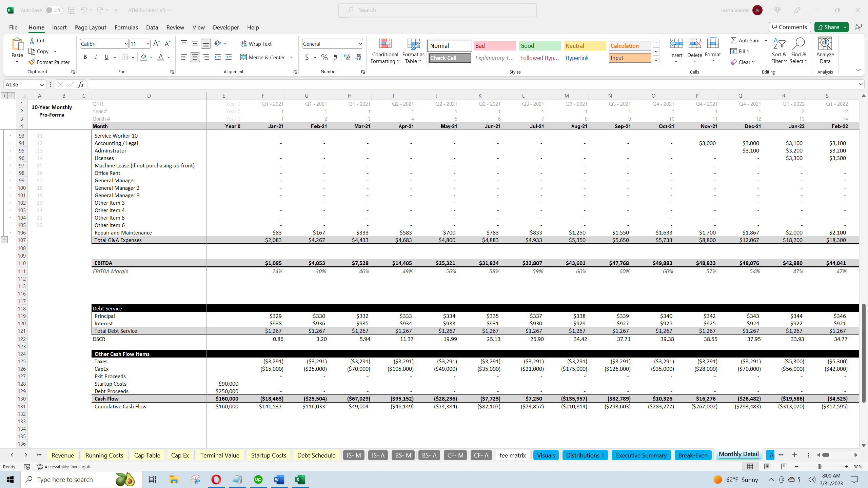This screenshot has width=868, height=488.
Task: Toggle Underline formatting
Action: 106,57
